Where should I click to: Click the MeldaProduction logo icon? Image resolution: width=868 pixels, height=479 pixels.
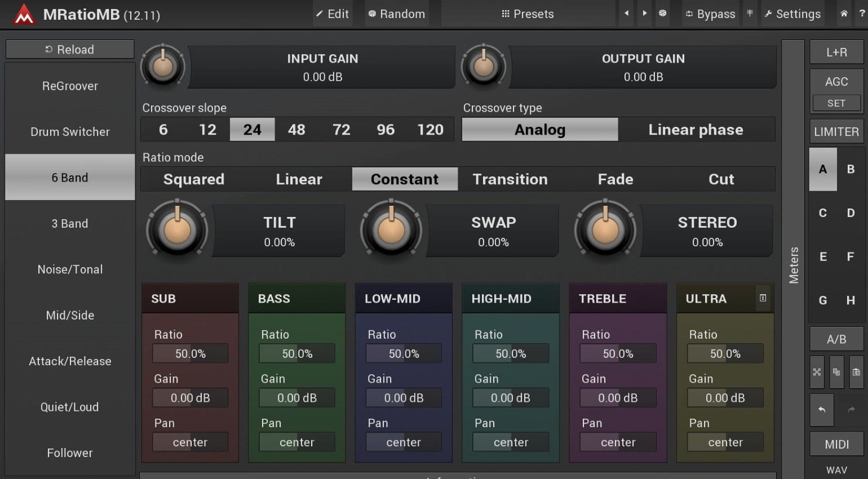tap(24, 14)
